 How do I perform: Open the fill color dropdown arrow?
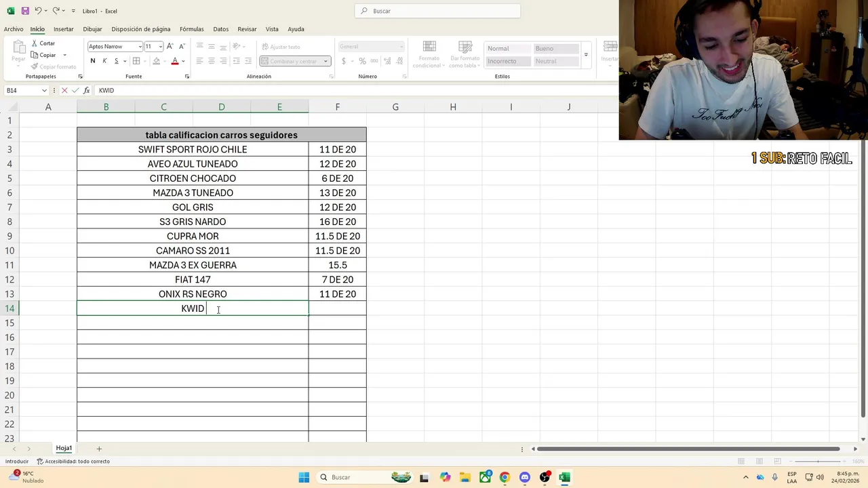[x=165, y=61]
